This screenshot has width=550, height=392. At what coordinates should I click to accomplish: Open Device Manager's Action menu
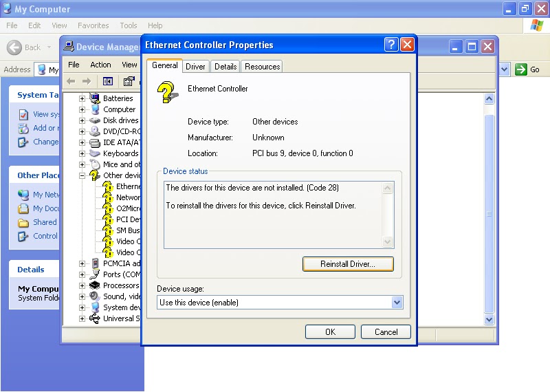100,65
